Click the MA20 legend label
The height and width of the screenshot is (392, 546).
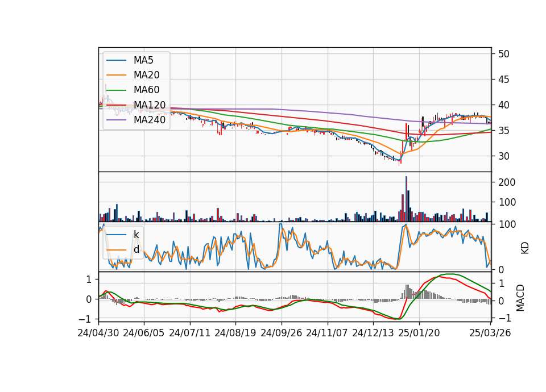click(147, 75)
